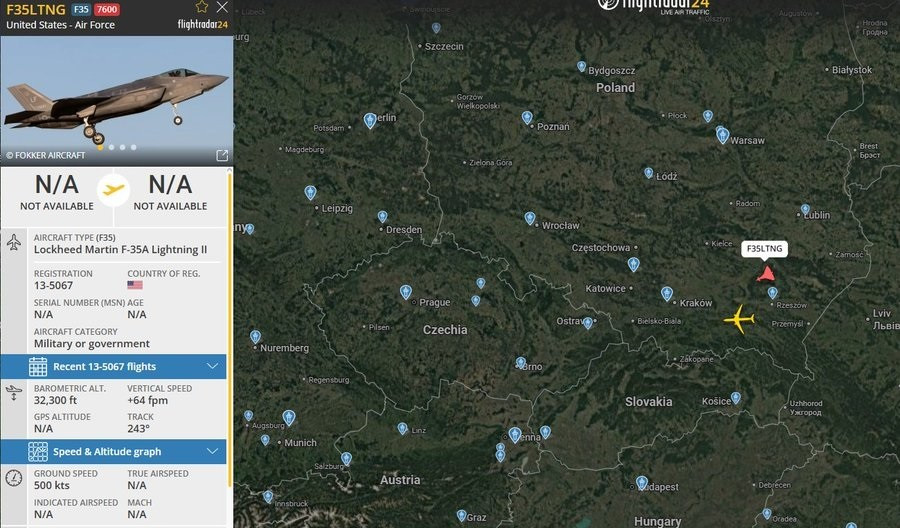Image resolution: width=900 pixels, height=528 pixels.
Task: Select the Berlin airport marker
Action: click(370, 120)
